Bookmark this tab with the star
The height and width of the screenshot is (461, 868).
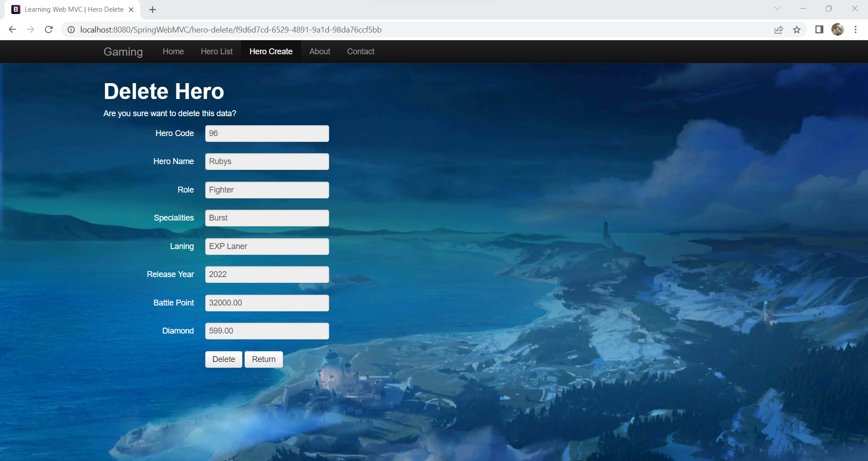click(797, 30)
